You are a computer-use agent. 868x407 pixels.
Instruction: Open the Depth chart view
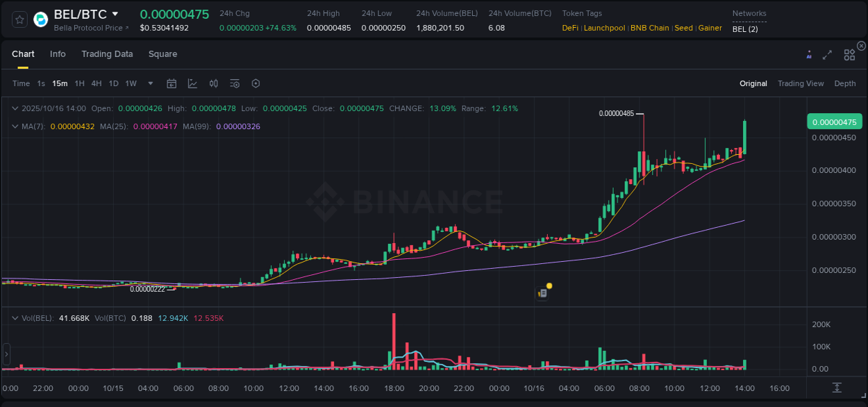click(x=844, y=83)
